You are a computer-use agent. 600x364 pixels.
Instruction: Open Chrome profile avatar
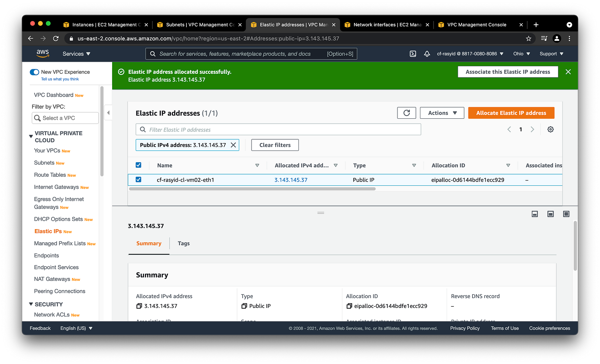(x=557, y=39)
